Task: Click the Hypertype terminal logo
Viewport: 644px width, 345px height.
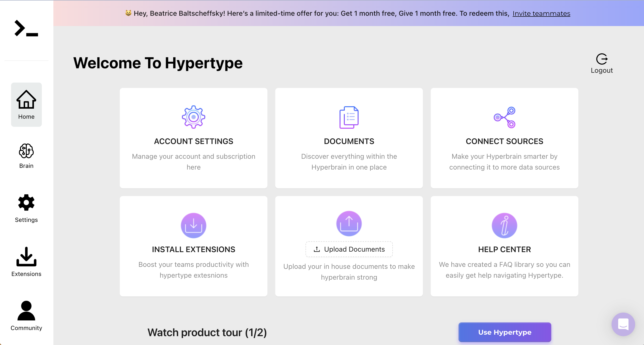Action: pyautogui.click(x=26, y=28)
